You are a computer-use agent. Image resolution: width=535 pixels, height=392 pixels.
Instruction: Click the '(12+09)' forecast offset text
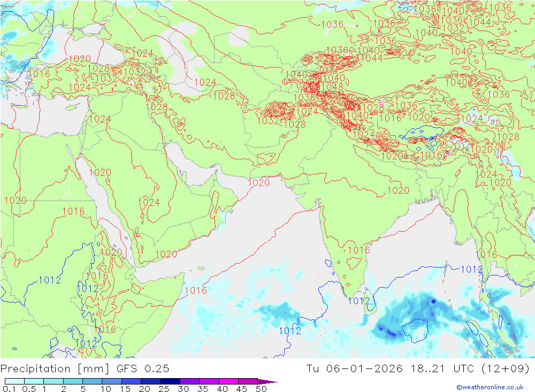point(506,369)
